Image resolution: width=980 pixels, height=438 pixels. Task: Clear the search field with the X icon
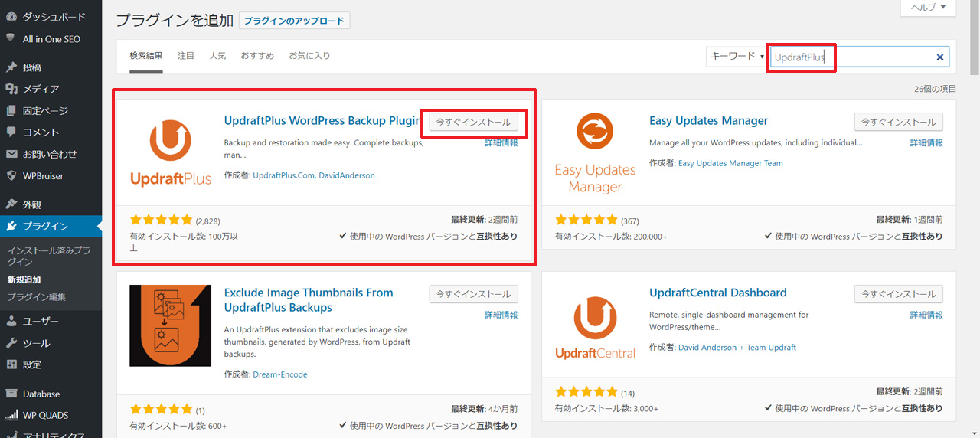940,57
